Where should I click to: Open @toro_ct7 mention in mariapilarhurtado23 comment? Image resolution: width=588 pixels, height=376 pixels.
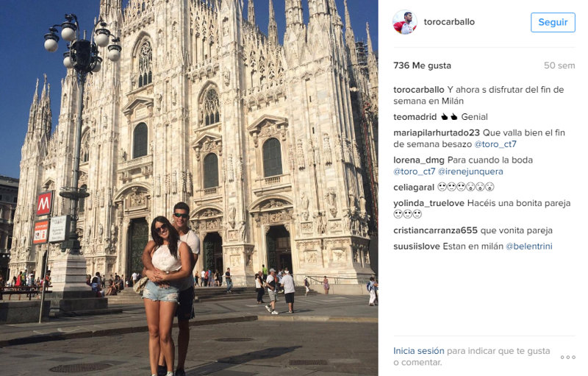coord(495,144)
